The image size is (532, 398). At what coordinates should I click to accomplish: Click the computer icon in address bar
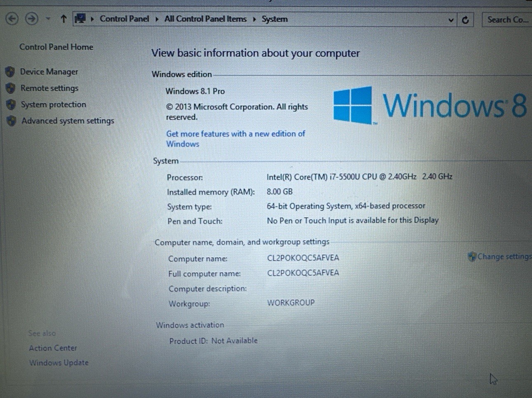[80, 19]
